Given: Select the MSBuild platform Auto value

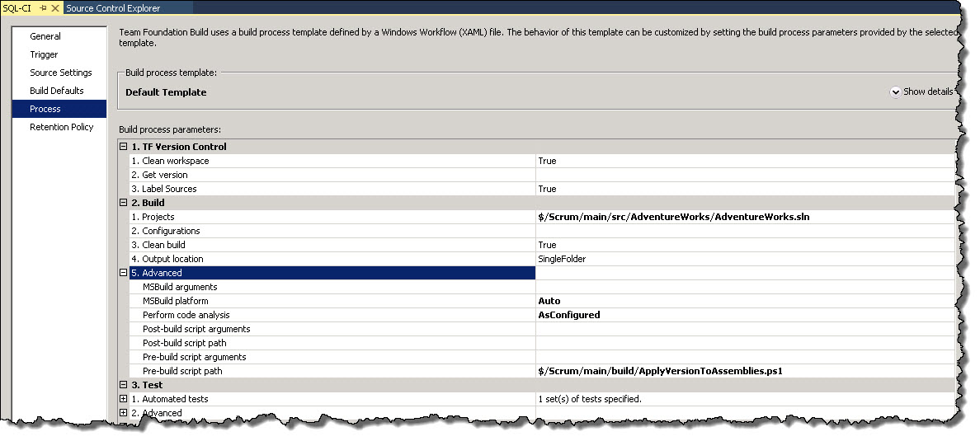Looking at the screenshot, I should [x=549, y=301].
